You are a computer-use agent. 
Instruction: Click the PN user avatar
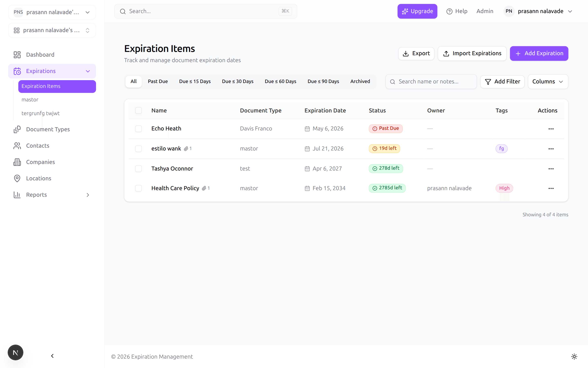(x=509, y=11)
